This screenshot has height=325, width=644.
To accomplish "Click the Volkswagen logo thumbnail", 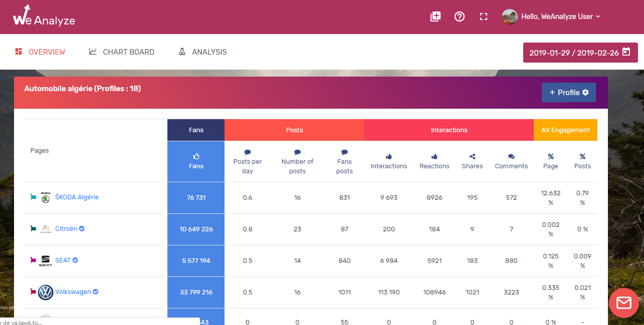I will pyautogui.click(x=46, y=292).
